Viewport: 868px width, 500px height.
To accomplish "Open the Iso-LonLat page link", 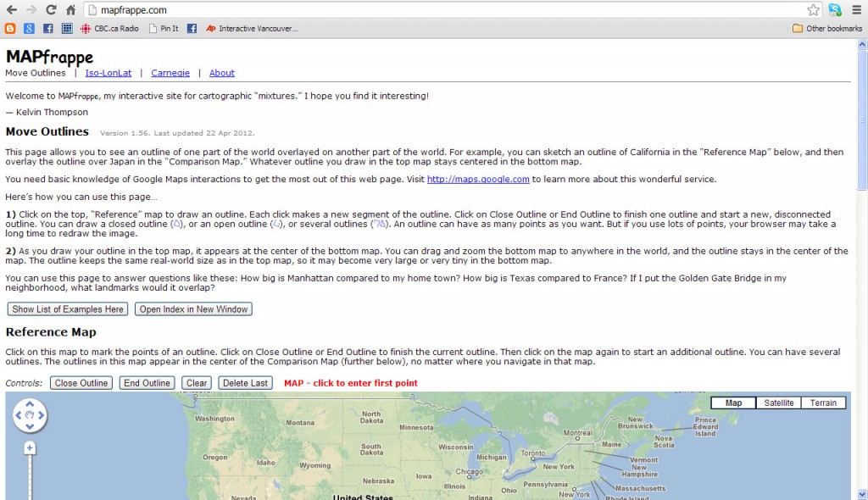I will [x=108, y=73].
